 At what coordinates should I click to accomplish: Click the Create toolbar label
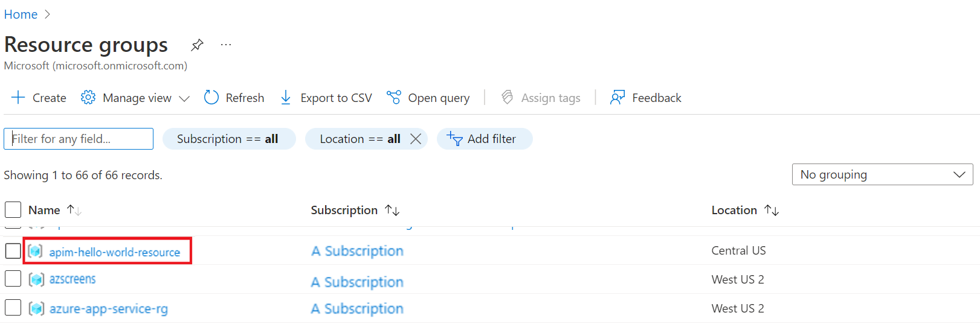(x=50, y=98)
